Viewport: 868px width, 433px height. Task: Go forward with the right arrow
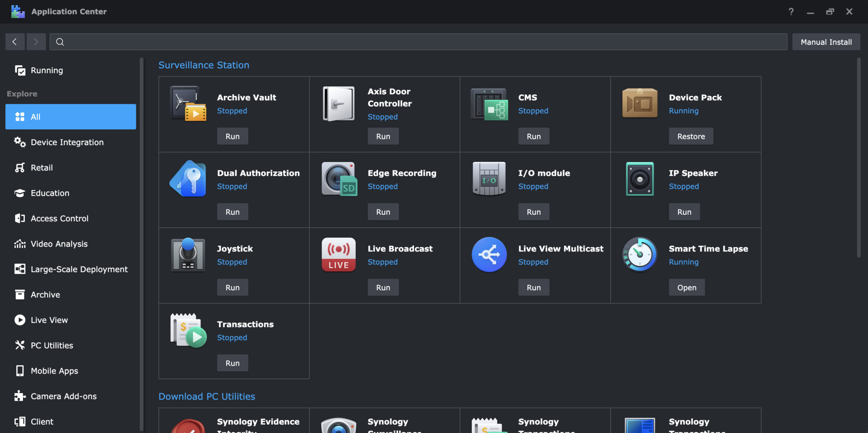tap(36, 42)
